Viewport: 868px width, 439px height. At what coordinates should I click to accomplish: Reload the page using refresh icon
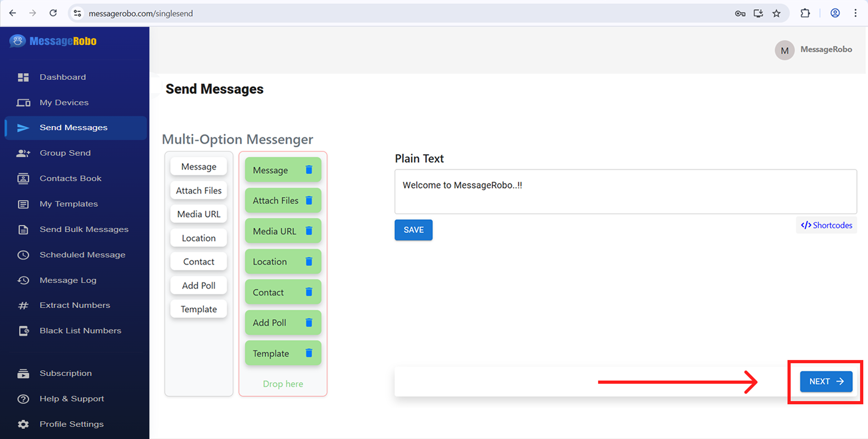click(53, 14)
